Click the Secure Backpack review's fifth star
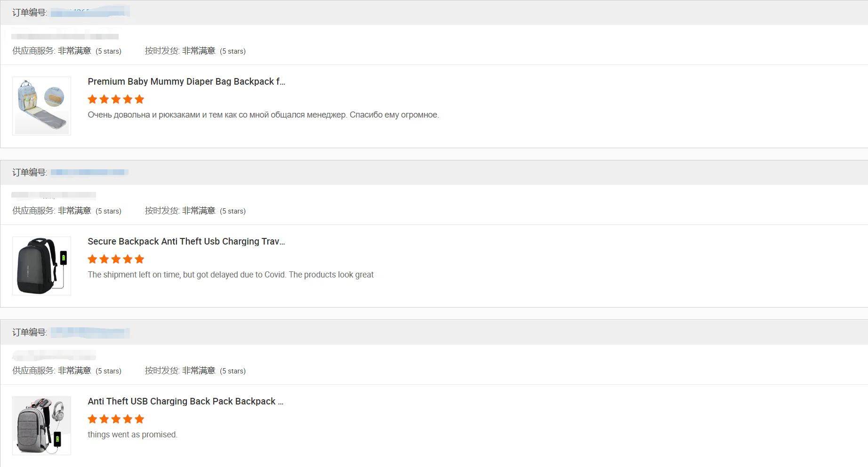Viewport: 868px width, 467px height. (x=139, y=259)
